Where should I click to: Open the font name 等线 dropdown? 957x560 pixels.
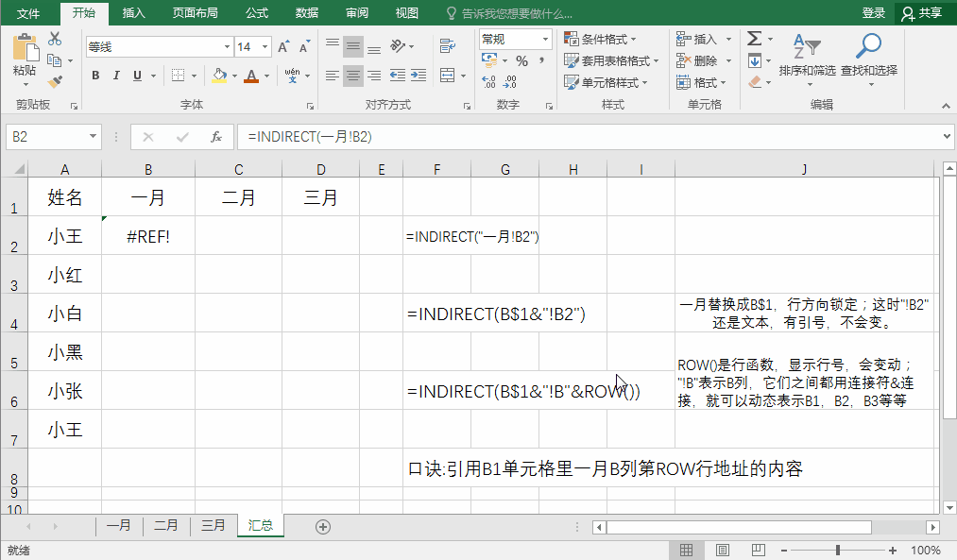[227, 47]
